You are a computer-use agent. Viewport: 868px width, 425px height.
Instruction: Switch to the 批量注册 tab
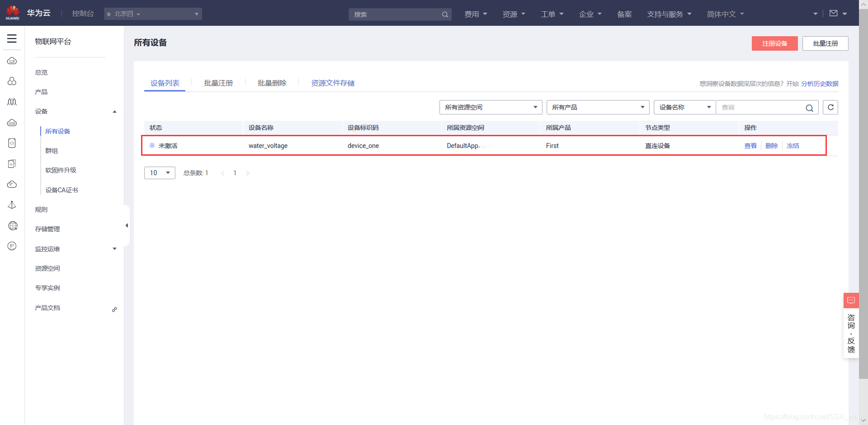click(218, 83)
